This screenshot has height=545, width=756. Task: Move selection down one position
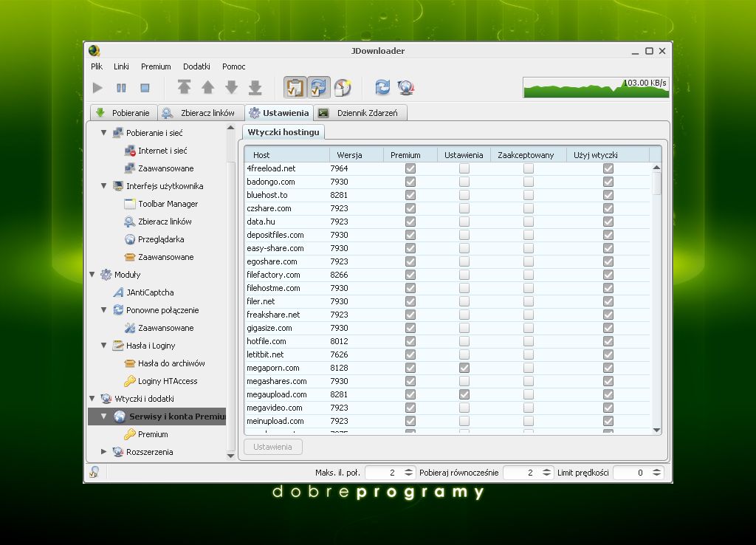tap(231, 87)
